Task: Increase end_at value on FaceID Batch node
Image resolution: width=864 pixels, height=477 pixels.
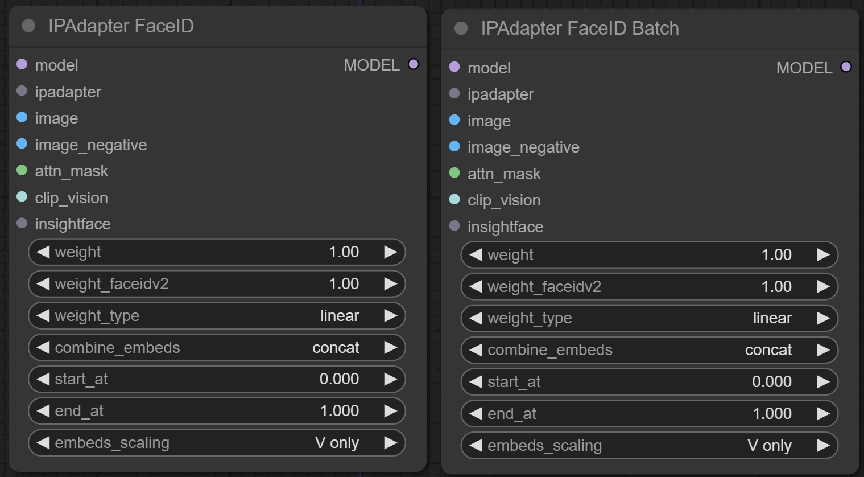Action: pos(822,413)
